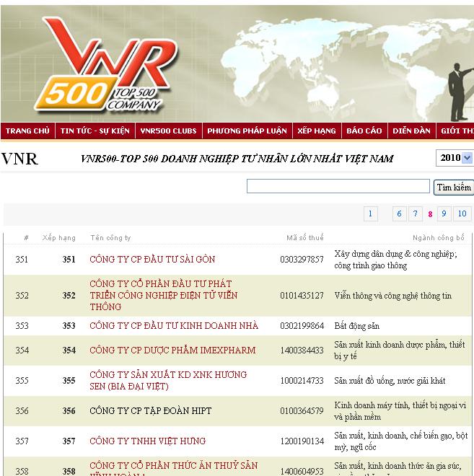Screen dimensions: 474x476
Task: Open the DIỄN ĐÀN menu item
Action: click(x=412, y=131)
